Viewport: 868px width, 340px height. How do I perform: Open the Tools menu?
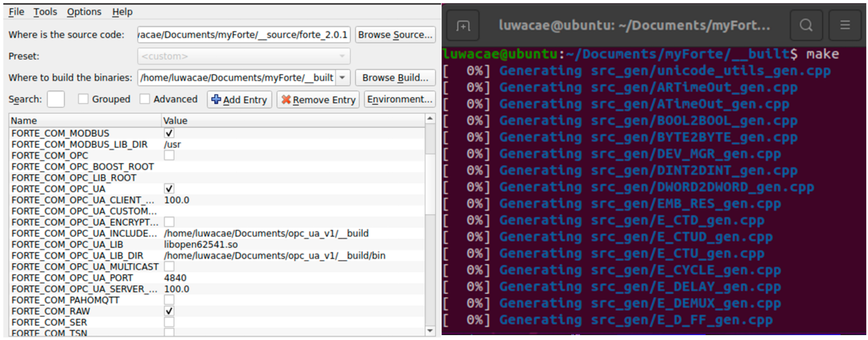pyautogui.click(x=45, y=12)
